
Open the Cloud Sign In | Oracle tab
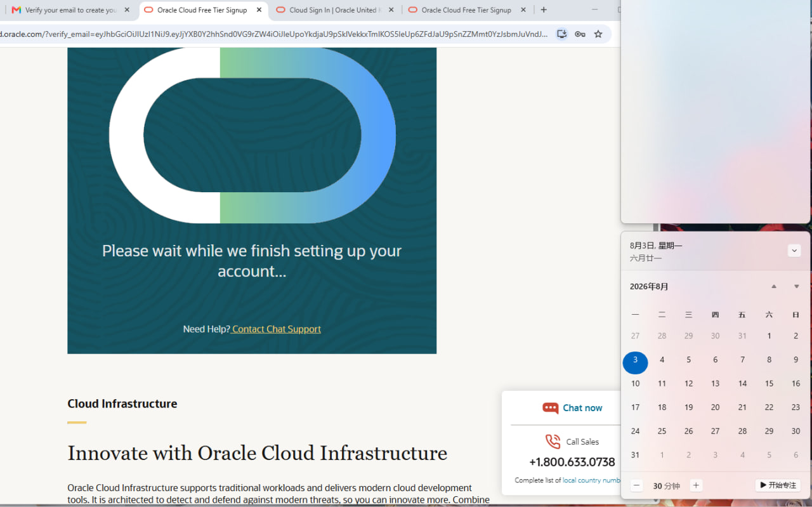pos(334,10)
